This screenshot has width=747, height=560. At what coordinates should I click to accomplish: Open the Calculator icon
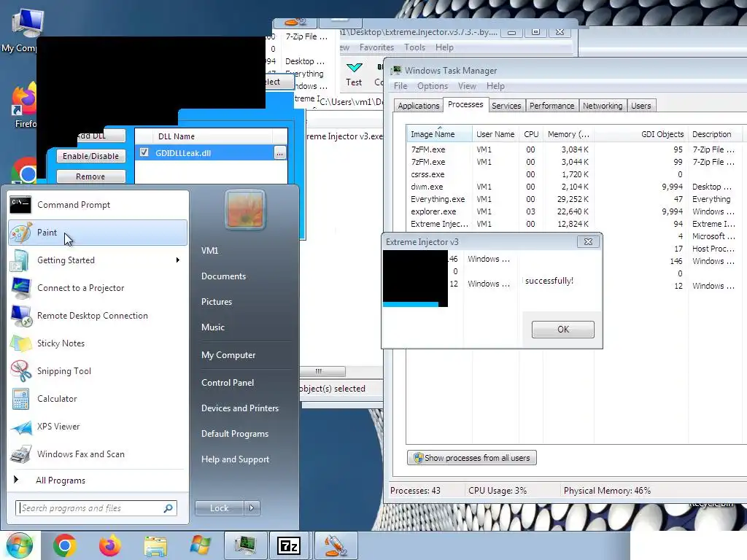pyautogui.click(x=21, y=399)
